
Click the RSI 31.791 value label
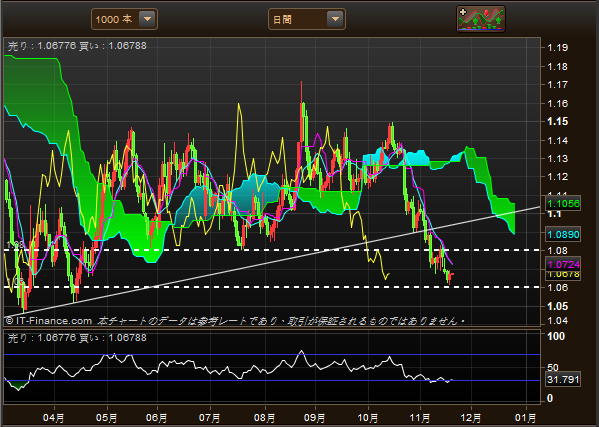pos(563,380)
